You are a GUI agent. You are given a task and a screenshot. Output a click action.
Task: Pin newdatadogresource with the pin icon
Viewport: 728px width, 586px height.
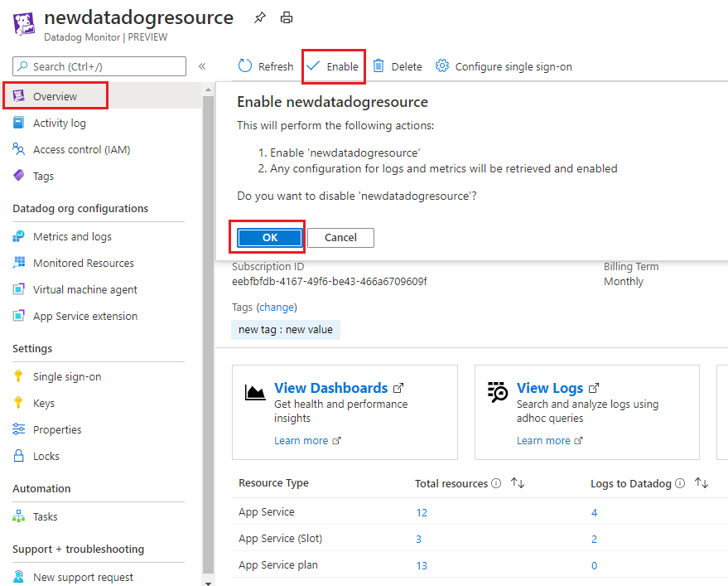tap(259, 18)
